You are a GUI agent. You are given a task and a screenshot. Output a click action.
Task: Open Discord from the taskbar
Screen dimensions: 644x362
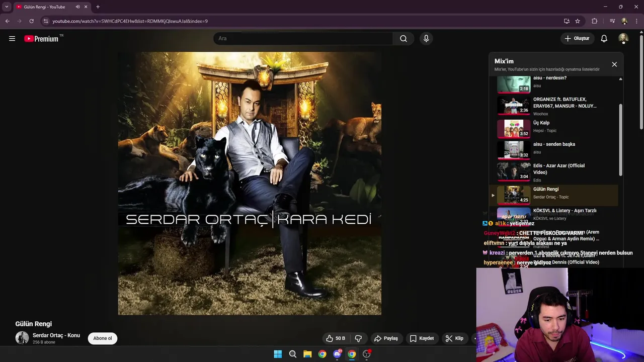337,354
